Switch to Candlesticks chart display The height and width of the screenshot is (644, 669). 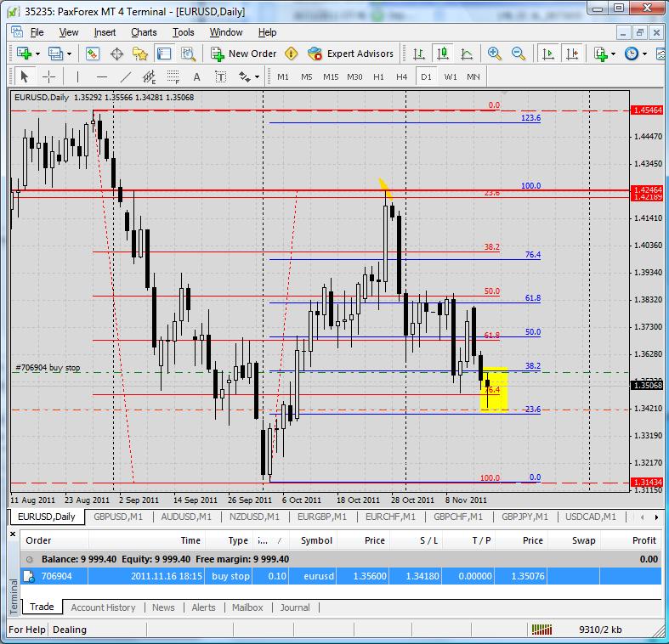pos(443,54)
